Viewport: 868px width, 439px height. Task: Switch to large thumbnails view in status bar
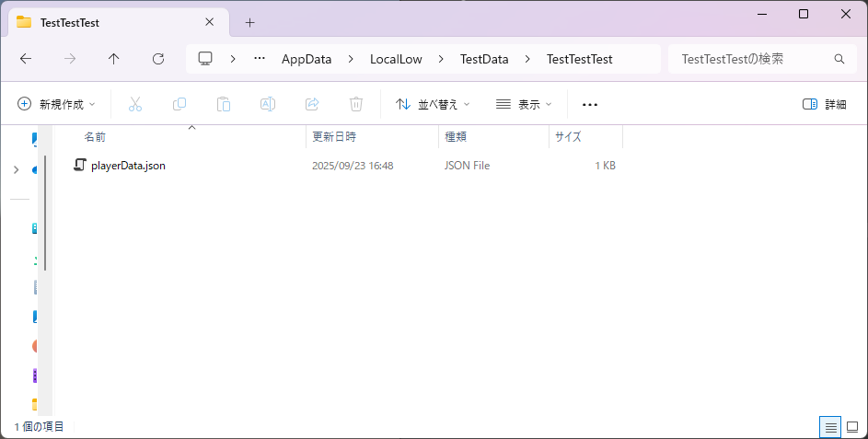[x=852, y=427]
